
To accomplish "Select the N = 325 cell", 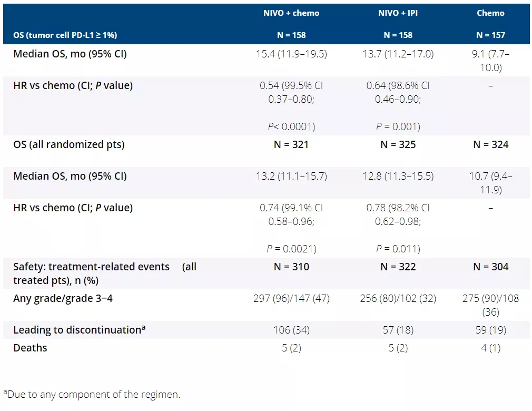I will 398,144.
